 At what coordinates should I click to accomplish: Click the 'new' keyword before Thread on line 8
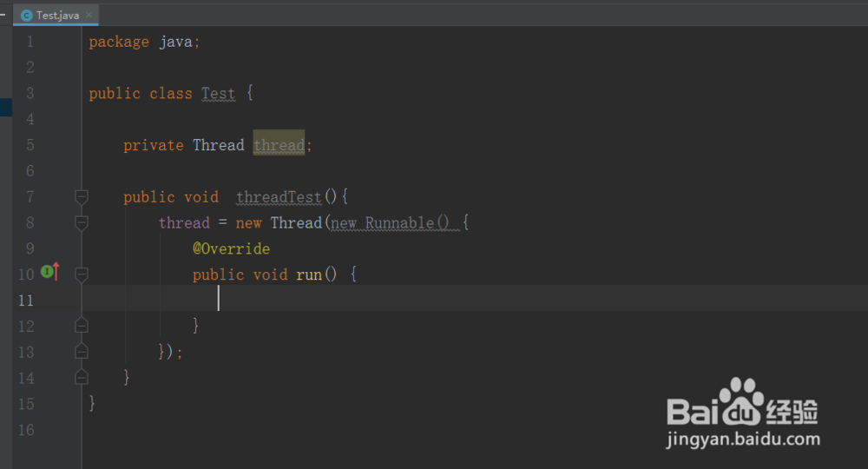(x=248, y=223)
